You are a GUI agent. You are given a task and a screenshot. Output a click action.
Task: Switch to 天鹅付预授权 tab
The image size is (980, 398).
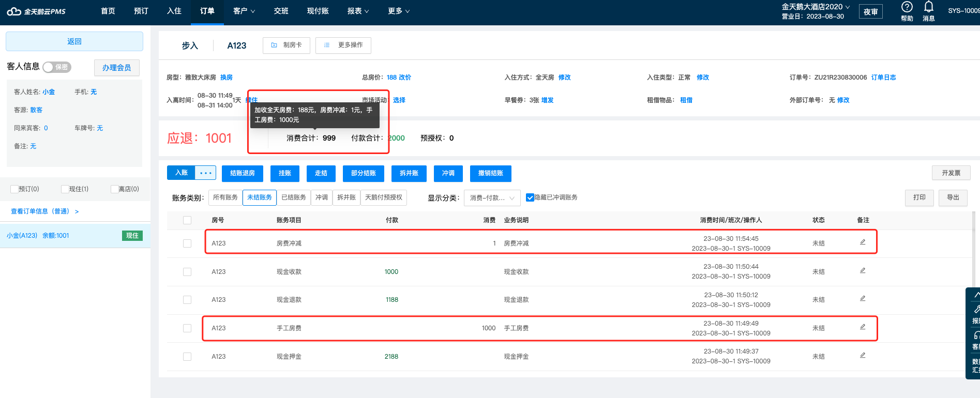384,197
